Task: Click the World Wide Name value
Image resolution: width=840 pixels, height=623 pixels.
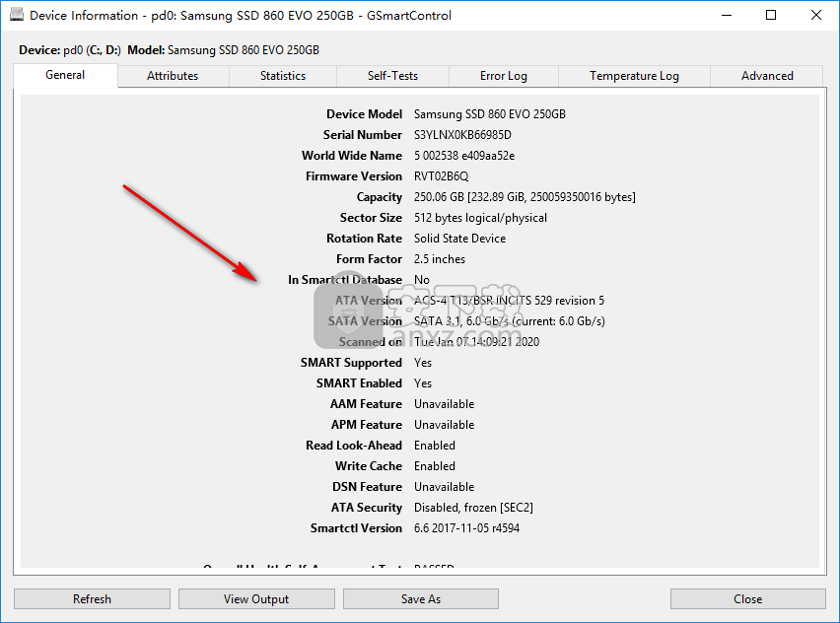Action: click(x=464, y=156)
